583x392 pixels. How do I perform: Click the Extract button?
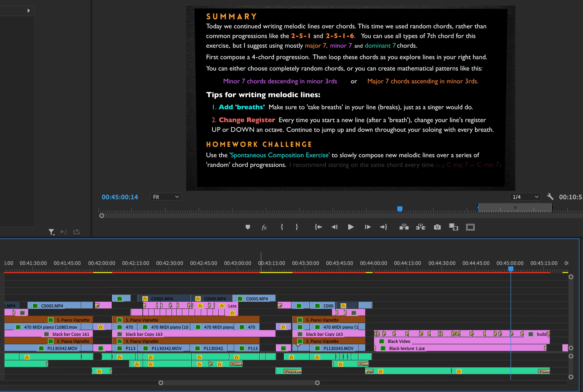[420, 227]
